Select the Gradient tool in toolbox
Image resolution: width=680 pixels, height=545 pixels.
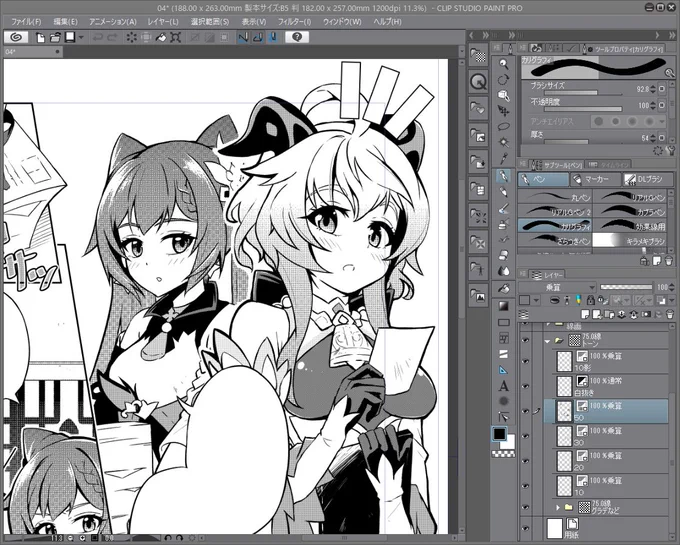click(x=503, y=306)
